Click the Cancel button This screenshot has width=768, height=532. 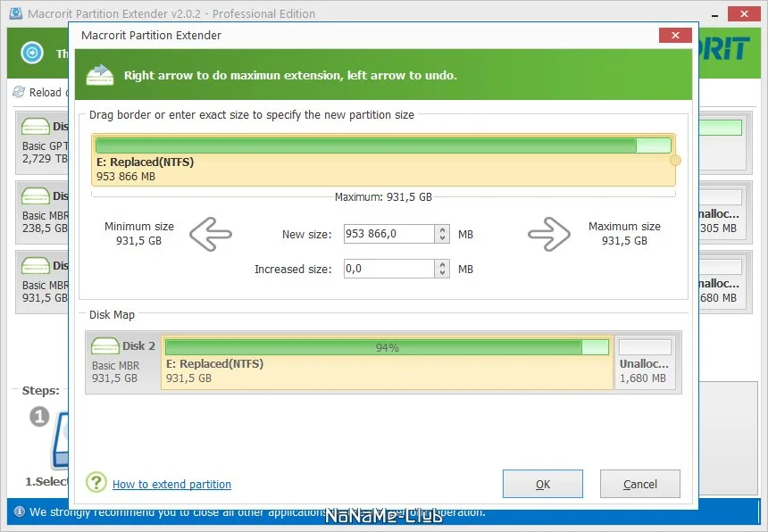640,484
